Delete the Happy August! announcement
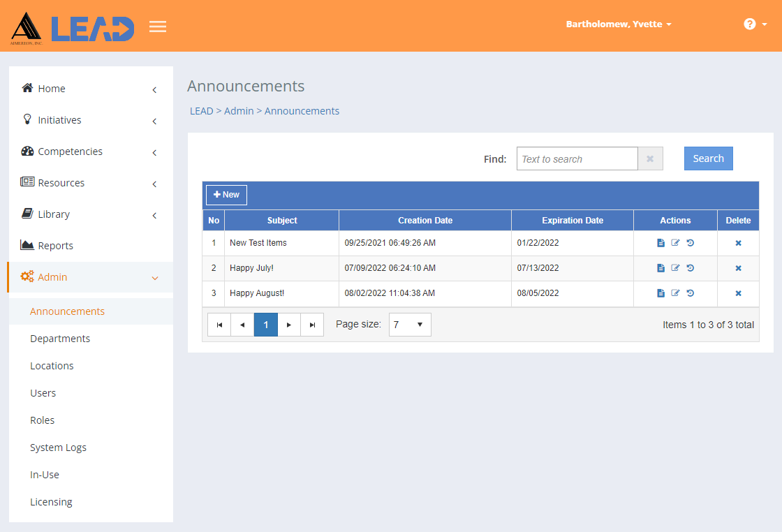 [738, 293]
